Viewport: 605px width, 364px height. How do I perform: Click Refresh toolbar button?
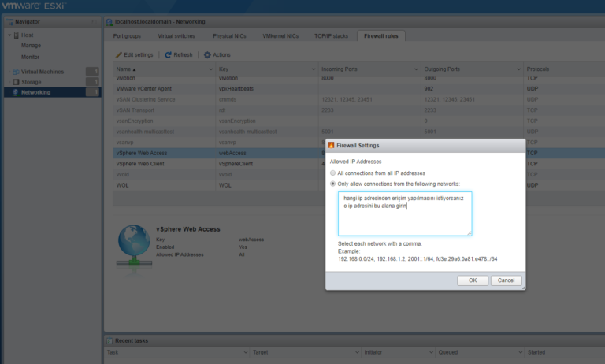point(179,55)
